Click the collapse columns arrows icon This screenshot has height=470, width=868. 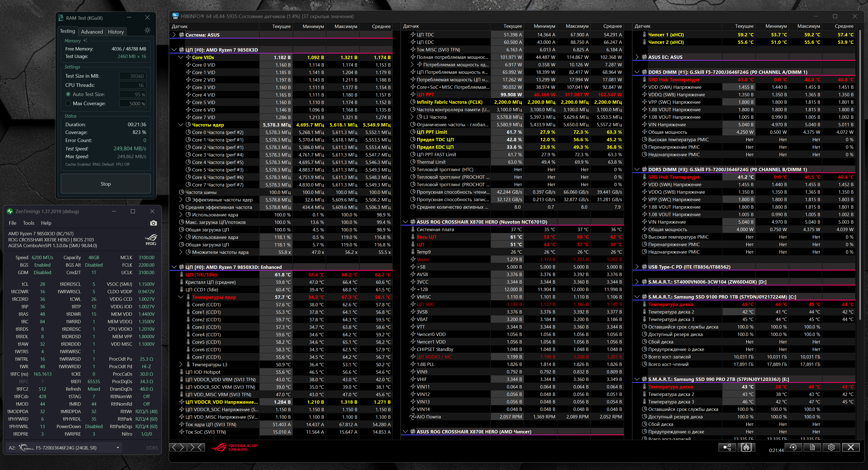(196, 447)
